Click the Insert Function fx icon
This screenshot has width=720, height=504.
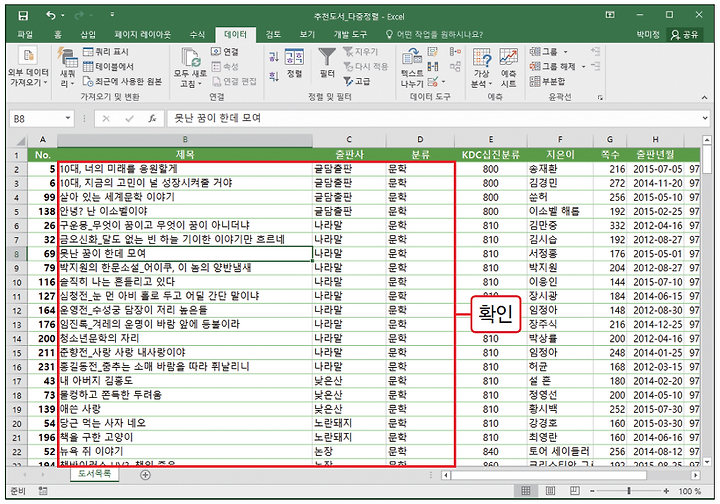pos(152,118)
